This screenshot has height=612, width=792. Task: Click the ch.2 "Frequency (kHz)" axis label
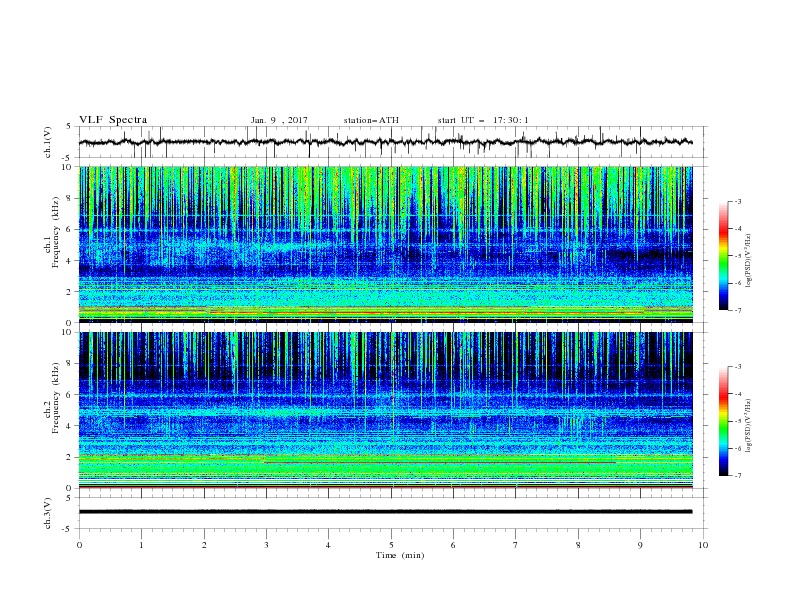[55, 398]
